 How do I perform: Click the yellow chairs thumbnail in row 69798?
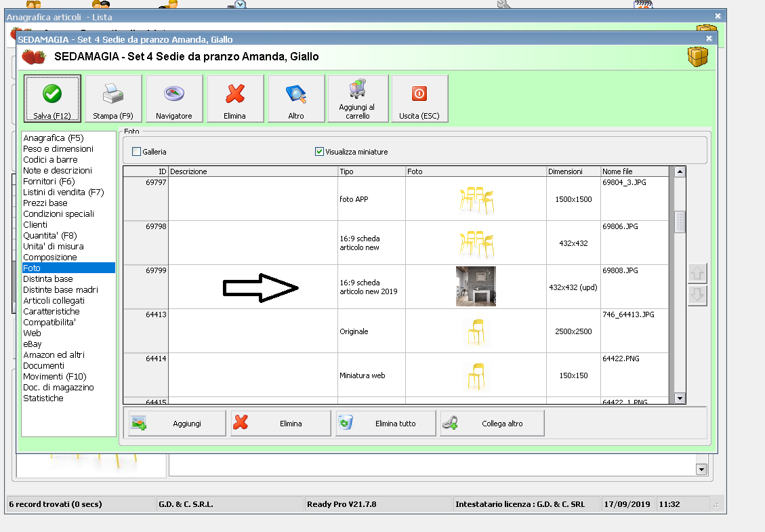pyautogui.click(x=476, y=244)
